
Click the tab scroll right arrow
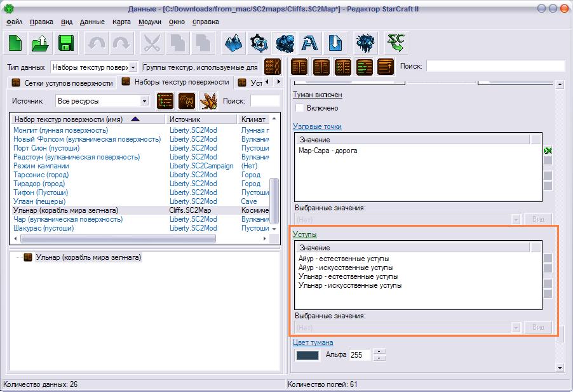click(279, 82)
